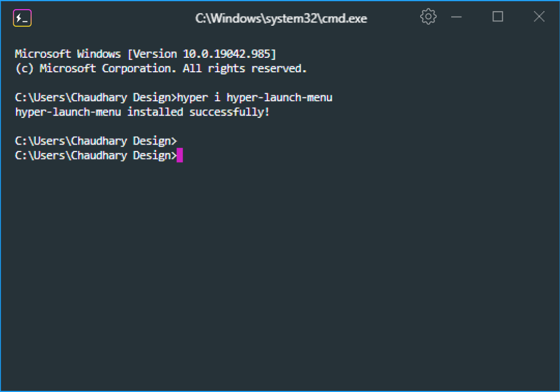Maximize the Hyper terminal window
Screen dimensions: 560x392
point(497,17)
